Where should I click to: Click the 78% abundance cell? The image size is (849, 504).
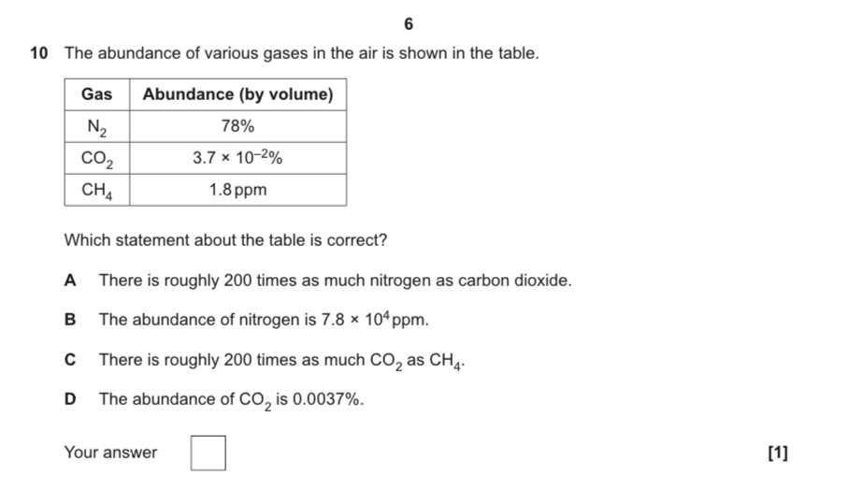[x=237, y=126]
